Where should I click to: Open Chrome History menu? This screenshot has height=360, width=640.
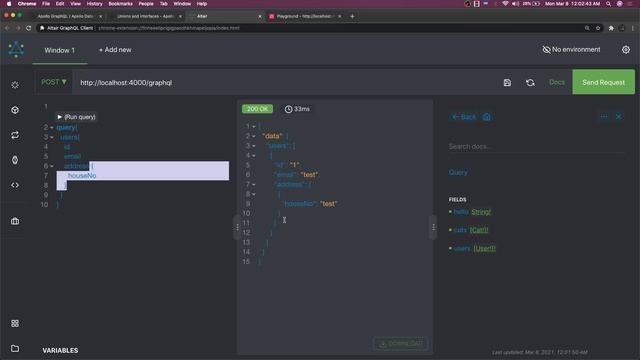94,4
